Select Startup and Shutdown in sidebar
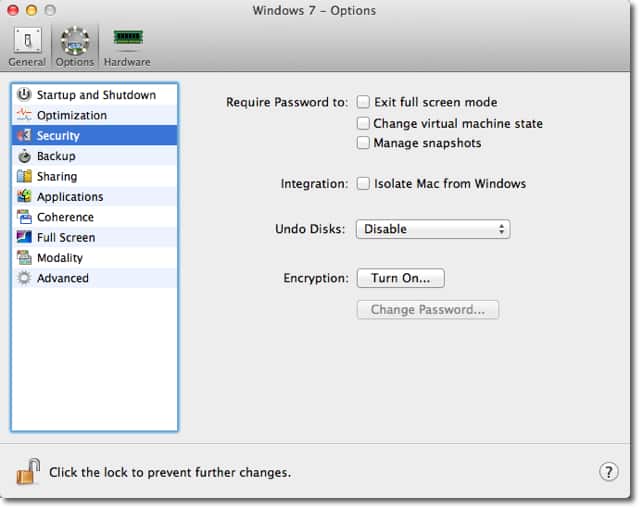 pyautogui.click(x=95, y=95)
